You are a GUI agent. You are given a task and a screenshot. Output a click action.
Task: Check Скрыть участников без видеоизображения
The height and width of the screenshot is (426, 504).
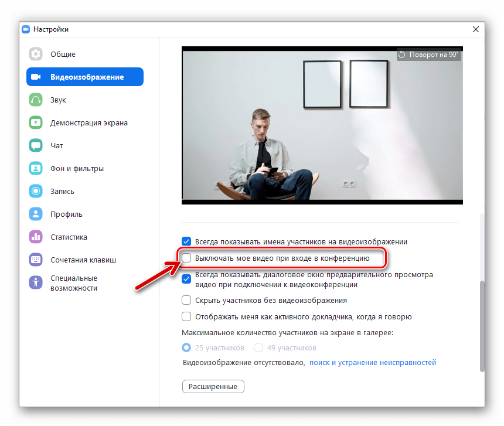(186, 300)
